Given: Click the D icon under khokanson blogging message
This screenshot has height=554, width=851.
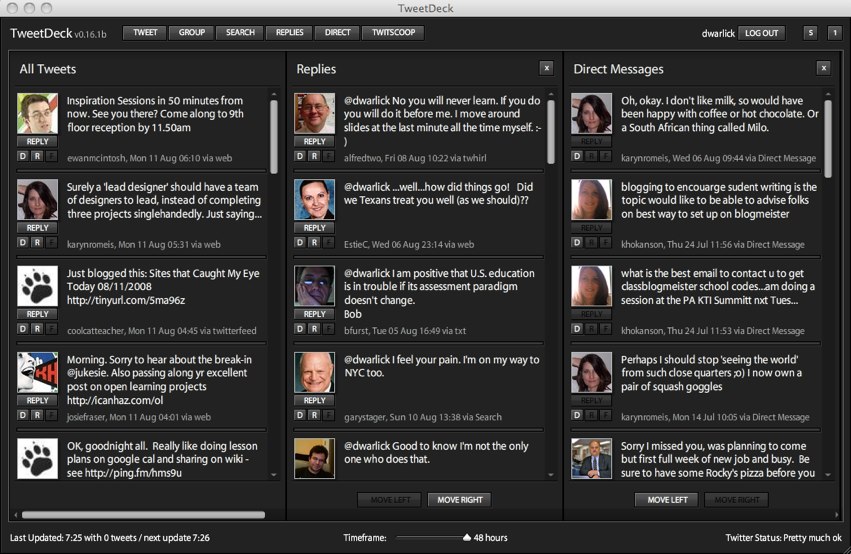Looking at the screenshot, I should [x=577, y=243].
